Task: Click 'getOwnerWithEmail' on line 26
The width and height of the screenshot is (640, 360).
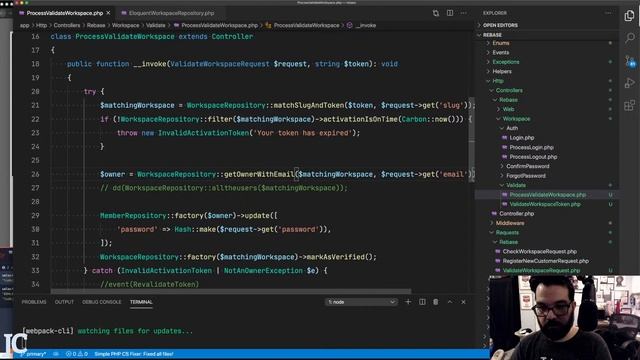Action: pos(259,174)
